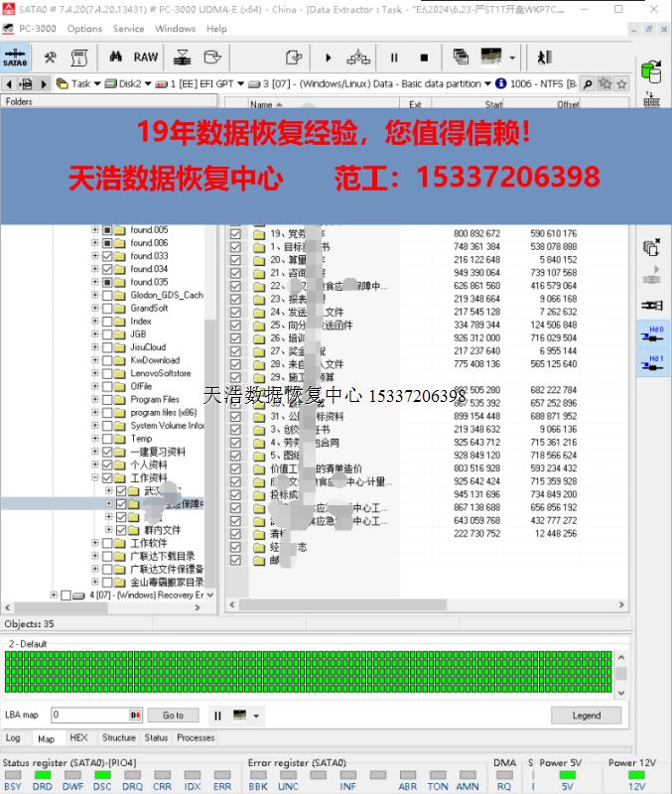Open the RAW recovery tool

coord(146,58)
